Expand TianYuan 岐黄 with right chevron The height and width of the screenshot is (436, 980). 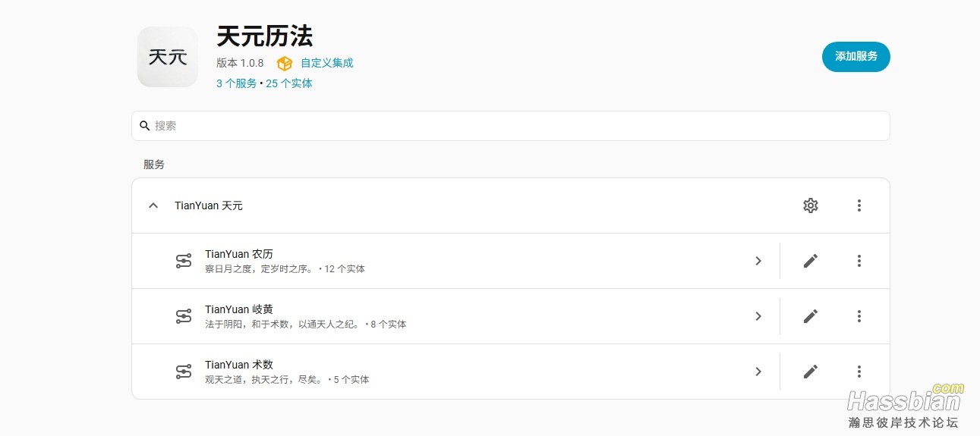pos(758,316)
